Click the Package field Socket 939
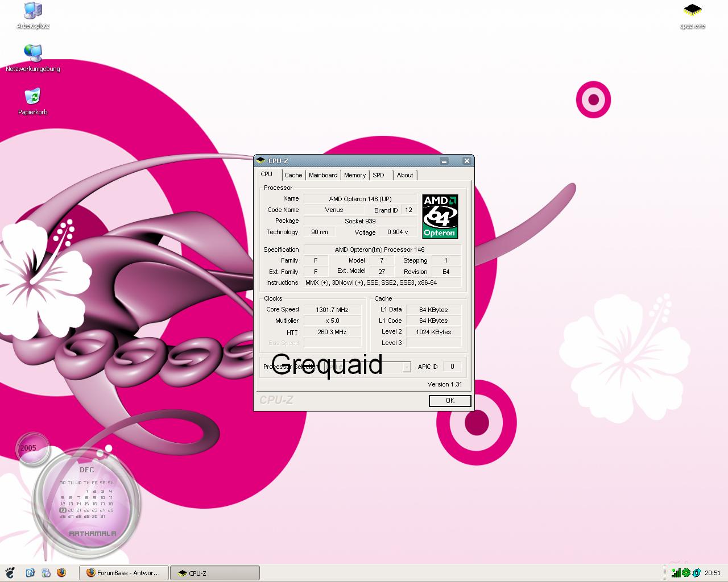Viewport: 728px width, 582px height. pos(360,221)
